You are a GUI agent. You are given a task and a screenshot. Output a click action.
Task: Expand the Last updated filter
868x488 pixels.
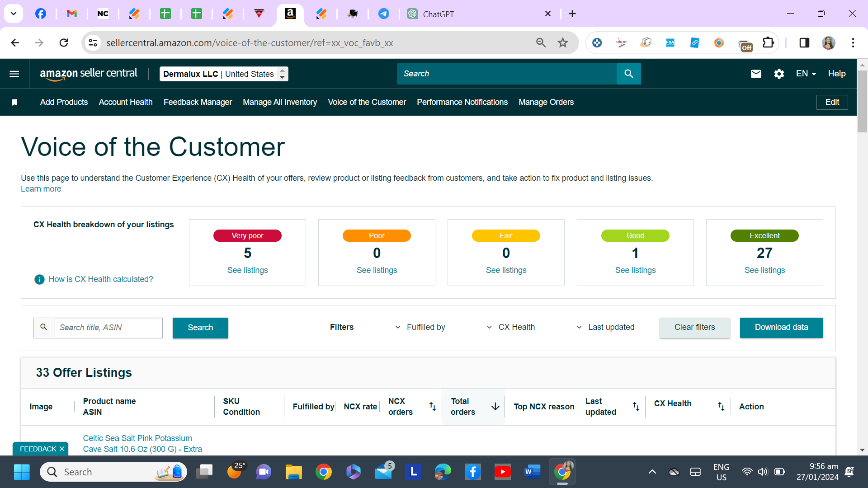click(605, 327)
